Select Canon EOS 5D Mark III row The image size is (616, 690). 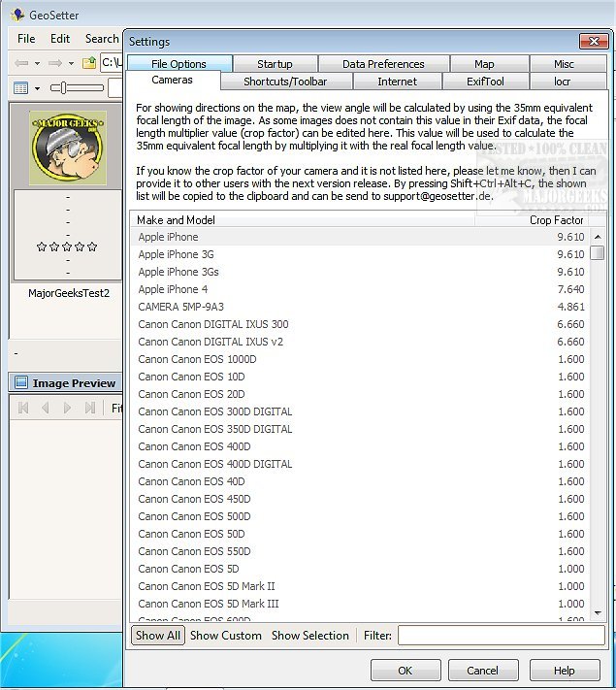(360, 604)
